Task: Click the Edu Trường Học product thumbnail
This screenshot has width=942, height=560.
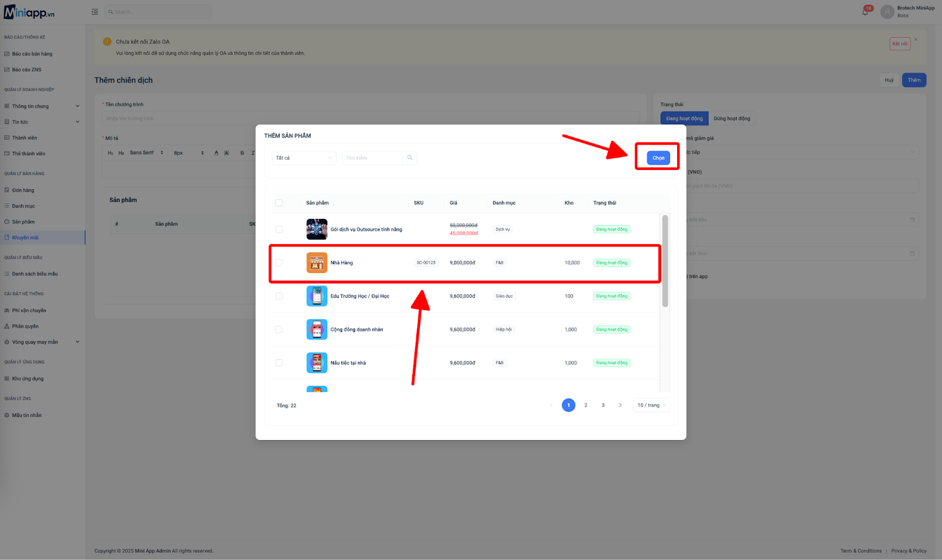Action: [317, 296]
